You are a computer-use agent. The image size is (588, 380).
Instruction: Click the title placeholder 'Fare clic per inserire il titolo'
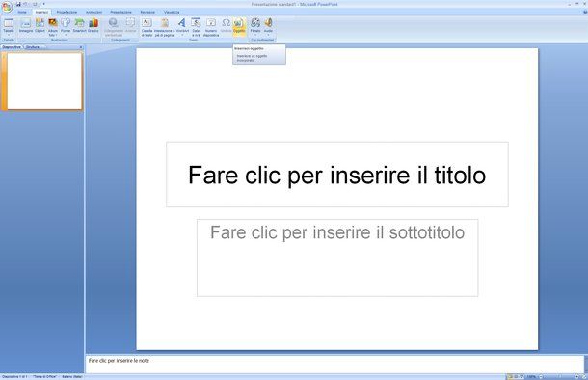337,175
